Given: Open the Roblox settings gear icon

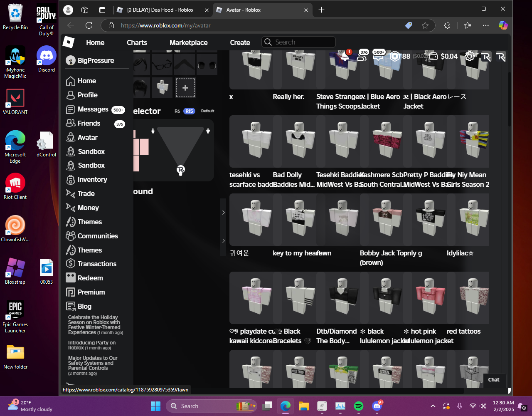Looking at the screenshot, I should (x=470, y=56).
